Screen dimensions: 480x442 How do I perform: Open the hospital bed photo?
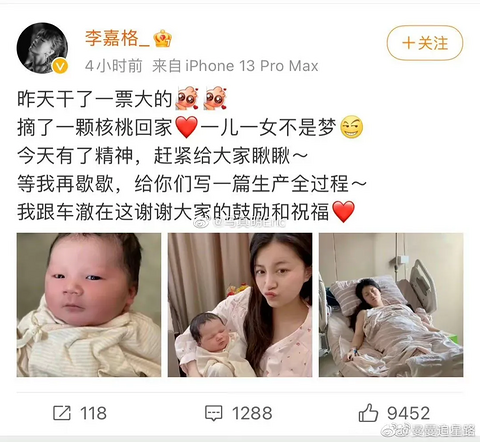click(x=391, y=305)
